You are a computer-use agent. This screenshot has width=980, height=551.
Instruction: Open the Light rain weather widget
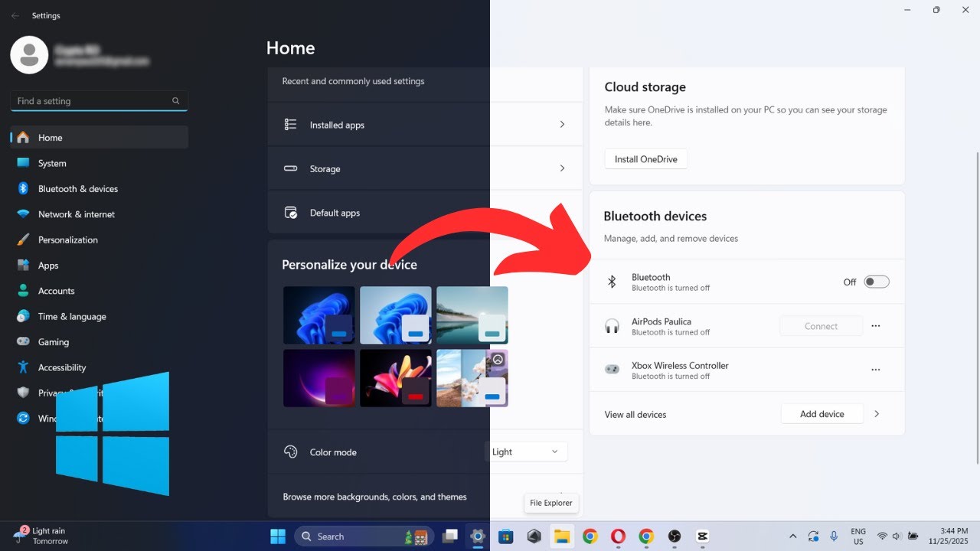(x=42, y=536)
